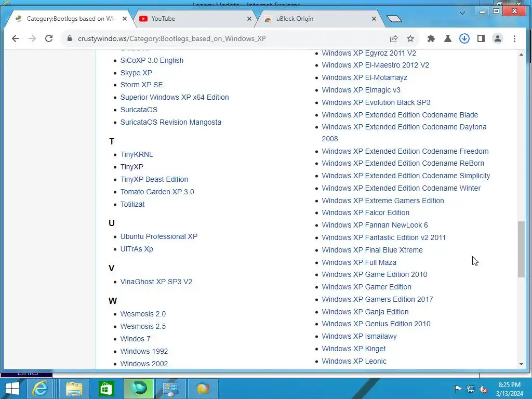532x399 pixels.
Task: Open tab search dropdown chevron
Action: tap(462, 13)
